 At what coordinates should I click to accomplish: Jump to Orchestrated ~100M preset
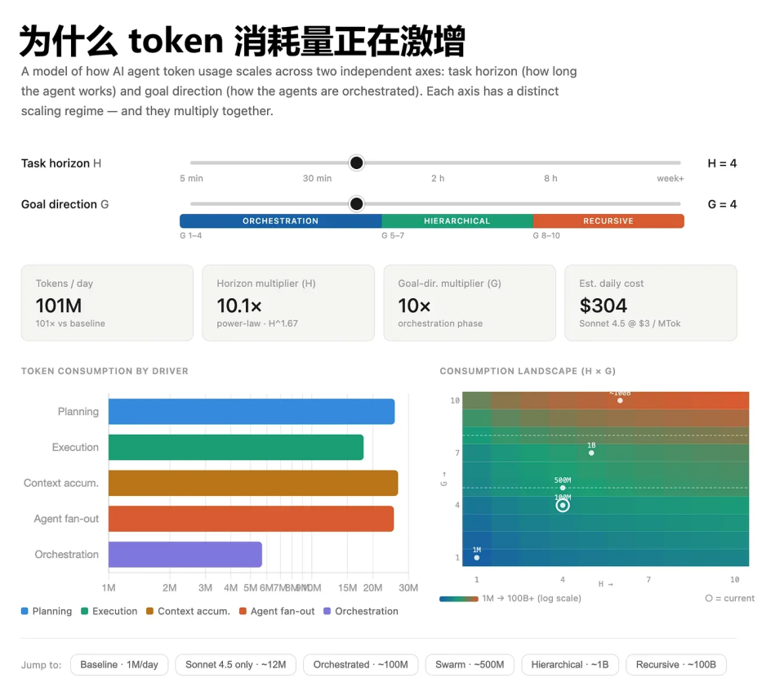click(x=360, y=664)
